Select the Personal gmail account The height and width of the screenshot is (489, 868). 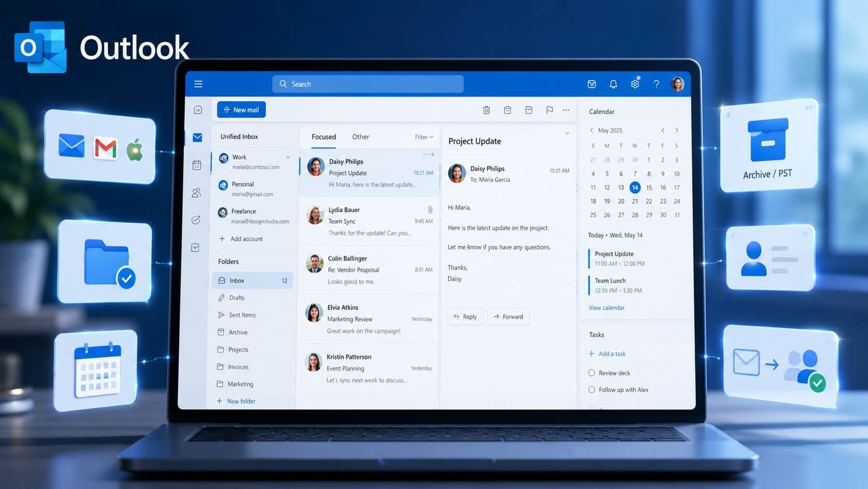coord(253,189)
